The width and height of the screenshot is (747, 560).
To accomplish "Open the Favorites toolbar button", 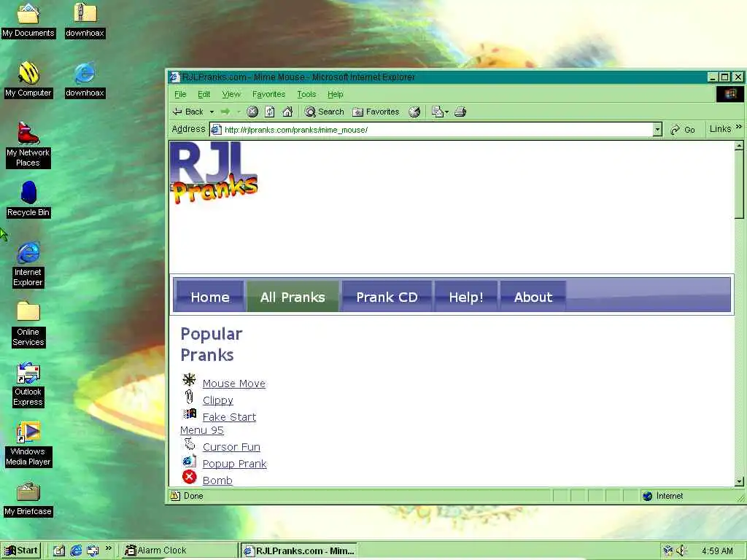I will (376, 112).
